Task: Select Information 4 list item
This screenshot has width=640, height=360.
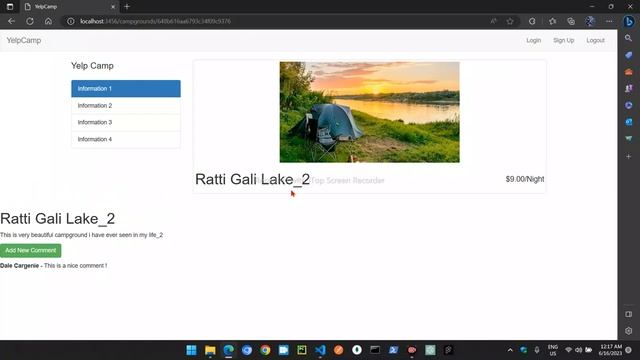Action: (126, 139)
